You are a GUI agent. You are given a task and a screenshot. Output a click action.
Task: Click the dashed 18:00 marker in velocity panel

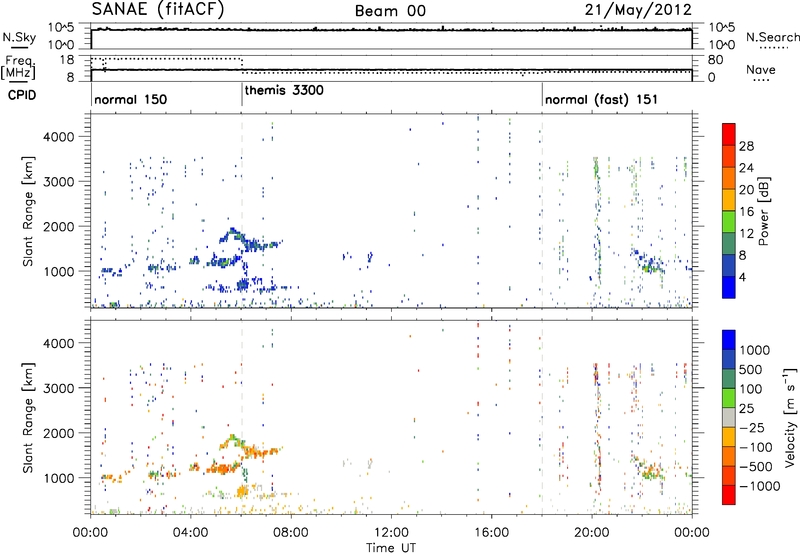point(542,417)
